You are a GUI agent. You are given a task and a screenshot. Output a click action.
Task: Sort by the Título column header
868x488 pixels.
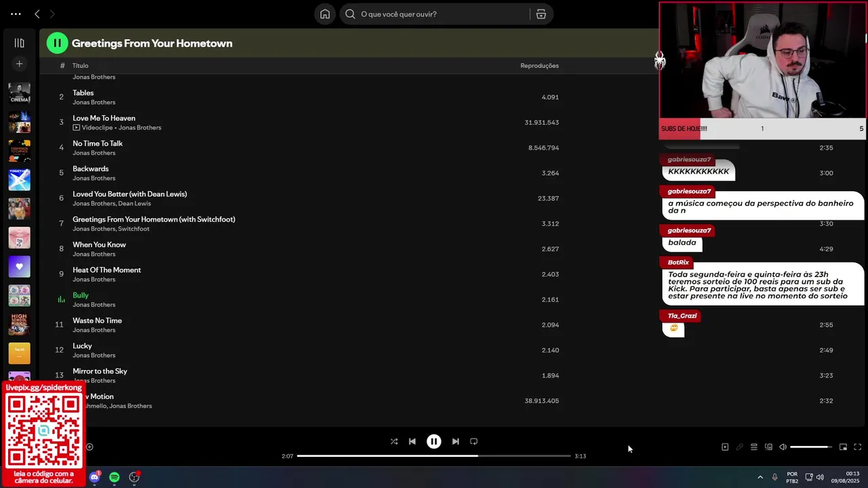click(x=80, y=66)
